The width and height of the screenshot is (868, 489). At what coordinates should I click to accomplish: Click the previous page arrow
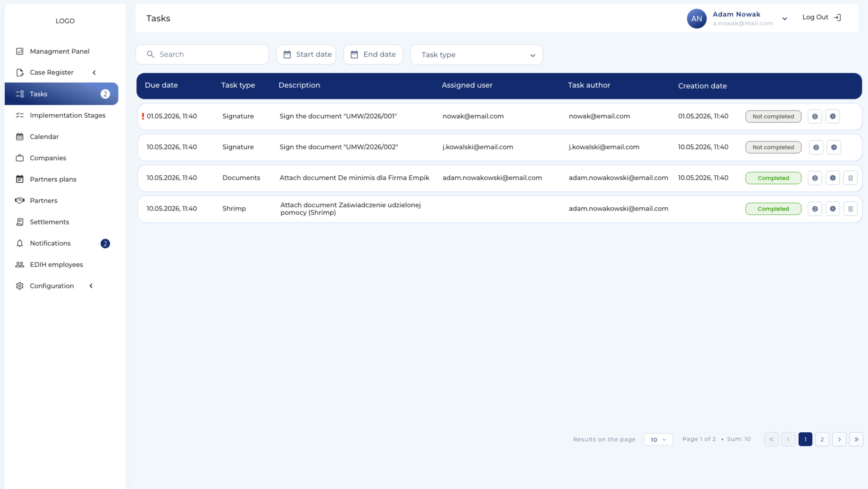click(x=788, y=439)
